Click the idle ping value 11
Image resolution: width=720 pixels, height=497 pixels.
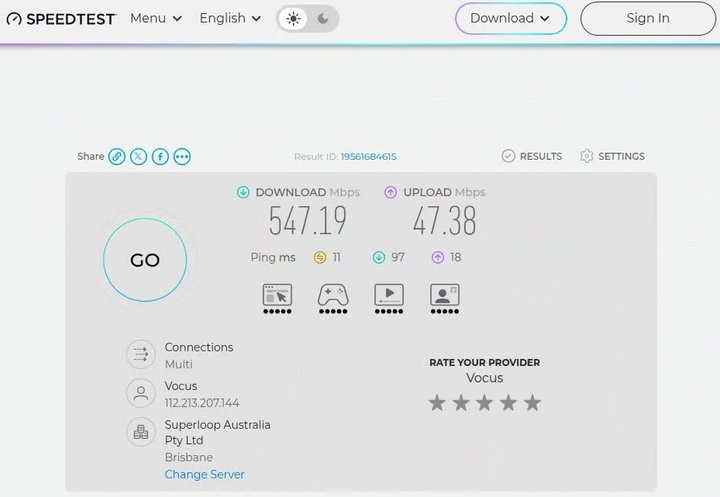[x=337, y=257]
